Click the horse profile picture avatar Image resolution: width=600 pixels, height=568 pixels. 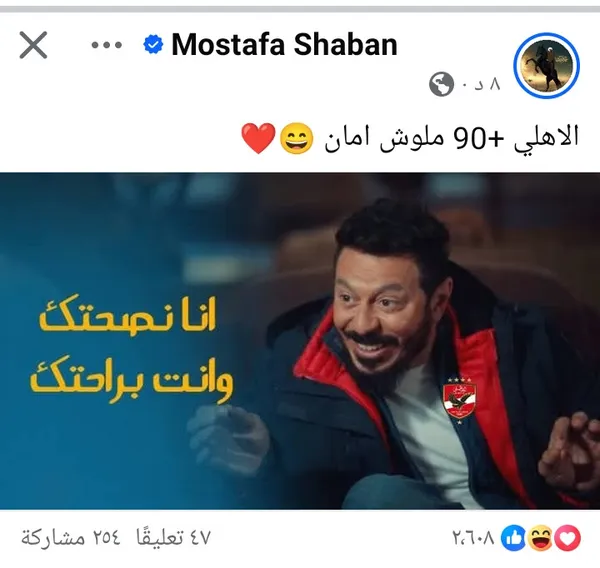coord(546,65)
